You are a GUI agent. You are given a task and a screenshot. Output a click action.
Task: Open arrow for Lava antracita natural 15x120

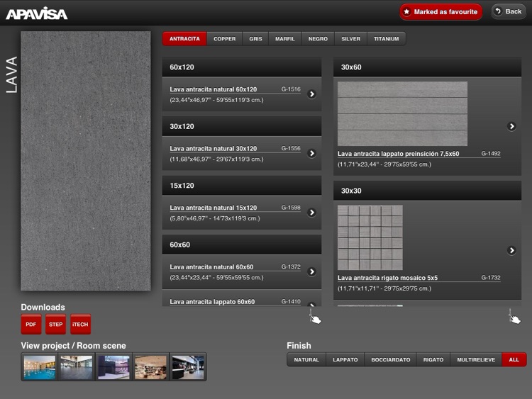tap(311, 212)
